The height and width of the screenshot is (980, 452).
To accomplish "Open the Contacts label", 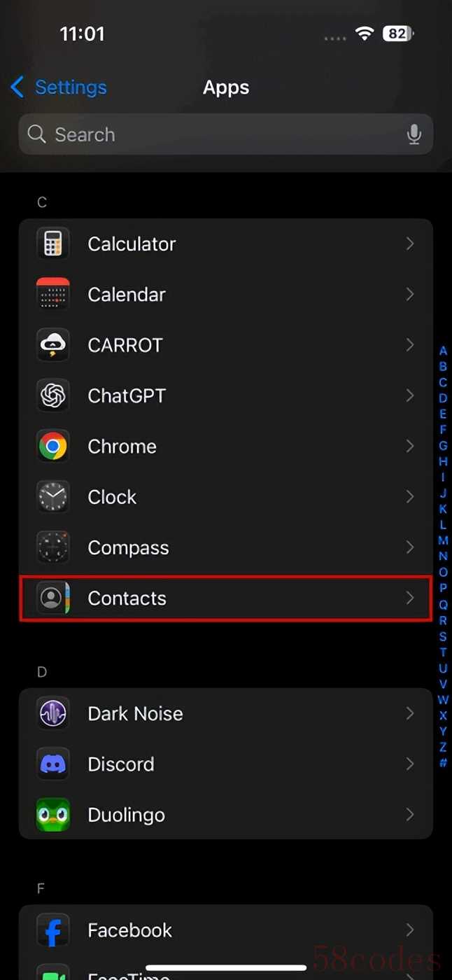I will [127, 598].
